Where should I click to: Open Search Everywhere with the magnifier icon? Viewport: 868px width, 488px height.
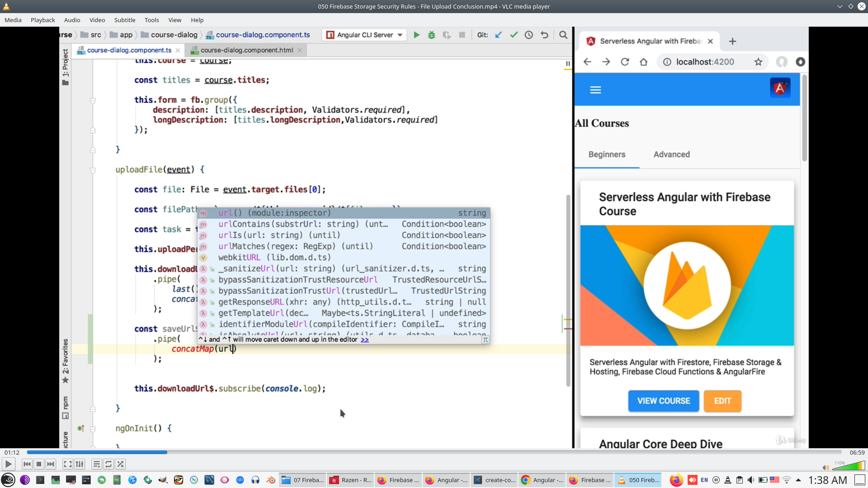(x=563, y=34)
